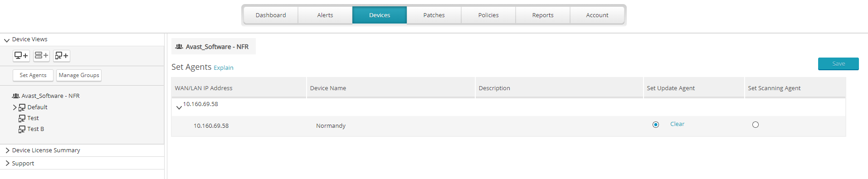Click the Explain link
Image resolution: width=868 pixels, height=179 pixels.
[224, 68]
